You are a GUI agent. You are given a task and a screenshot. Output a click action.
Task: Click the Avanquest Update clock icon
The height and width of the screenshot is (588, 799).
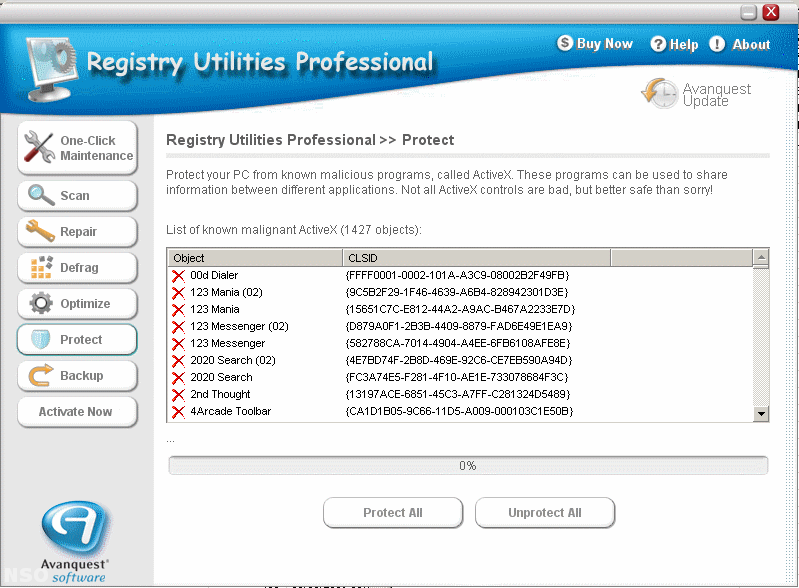tap(659, 93)
